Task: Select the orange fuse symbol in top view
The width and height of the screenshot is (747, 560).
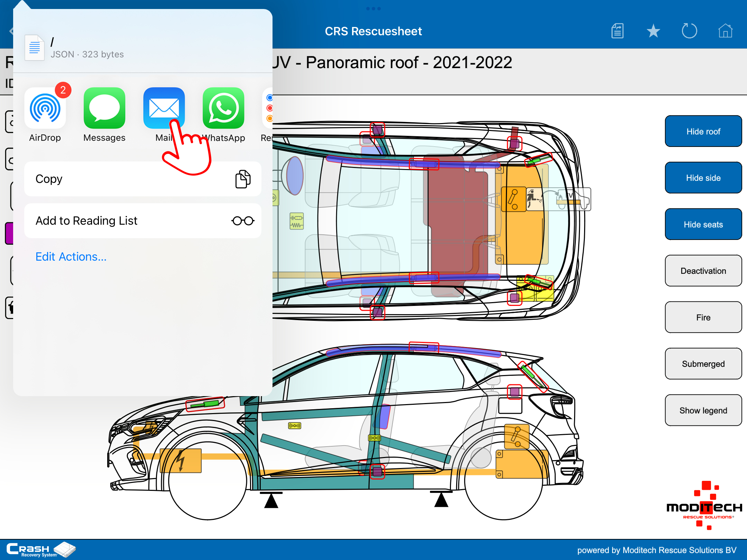Action: (x=513, y=199)
